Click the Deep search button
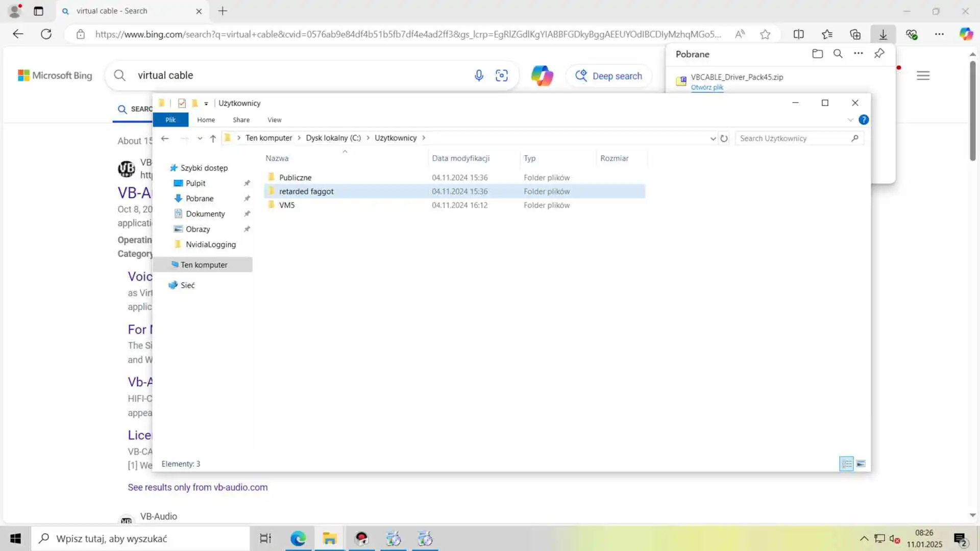 (609, 76)
